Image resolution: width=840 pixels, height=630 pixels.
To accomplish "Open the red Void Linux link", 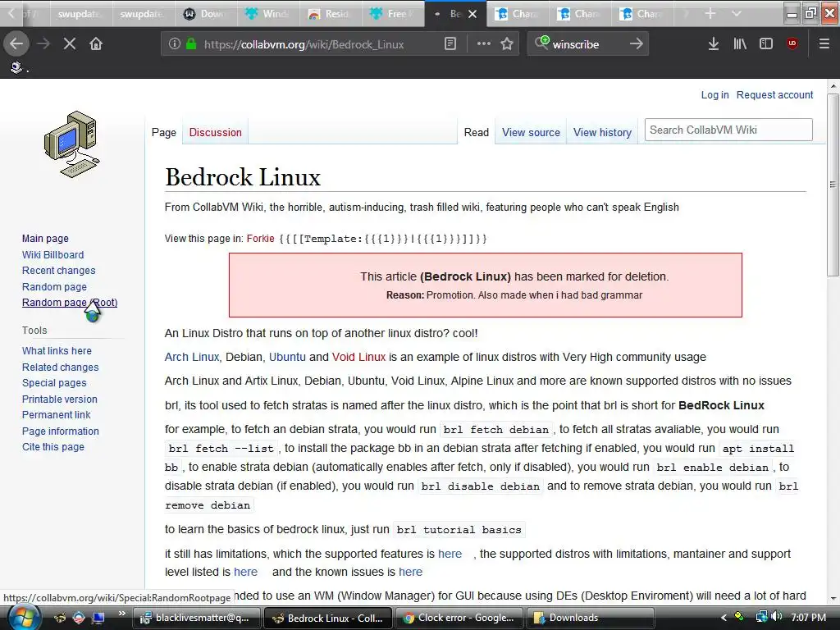I will coord(358,357).
